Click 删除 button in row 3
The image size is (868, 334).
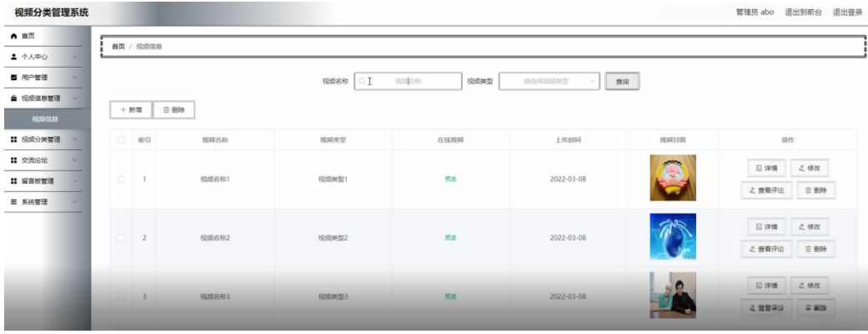(816, 308)
